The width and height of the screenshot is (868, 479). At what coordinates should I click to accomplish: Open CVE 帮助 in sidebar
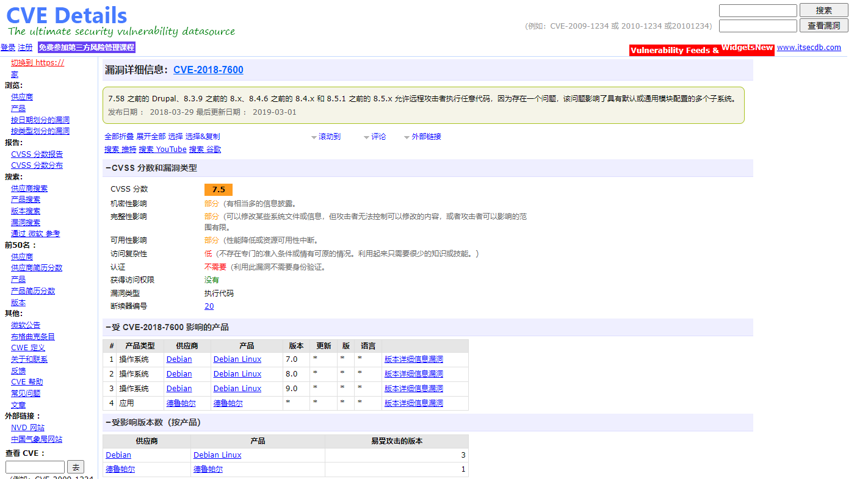[x=27, y=382]
